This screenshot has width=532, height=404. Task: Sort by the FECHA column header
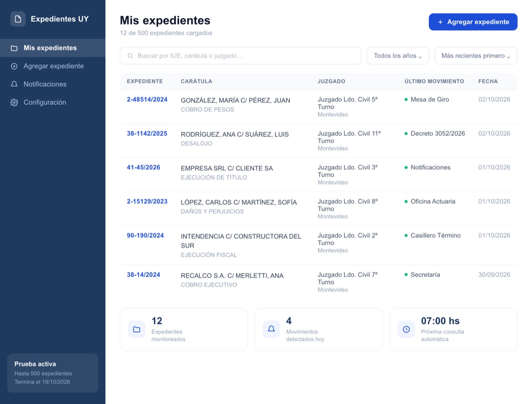click(488, 81)
